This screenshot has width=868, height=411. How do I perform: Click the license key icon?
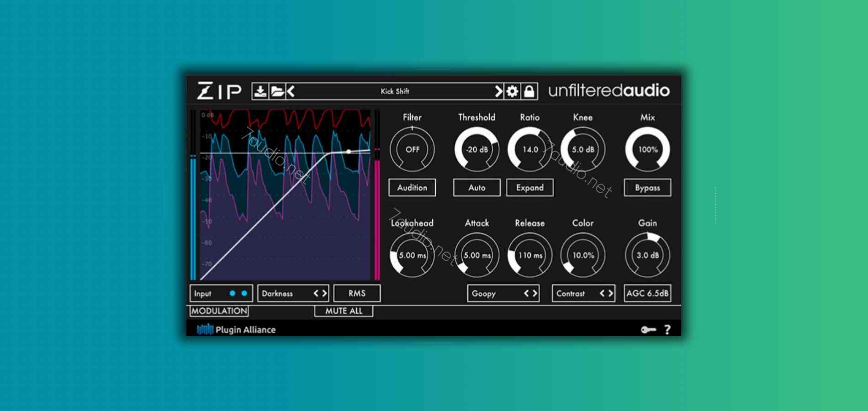click(648, 329)
